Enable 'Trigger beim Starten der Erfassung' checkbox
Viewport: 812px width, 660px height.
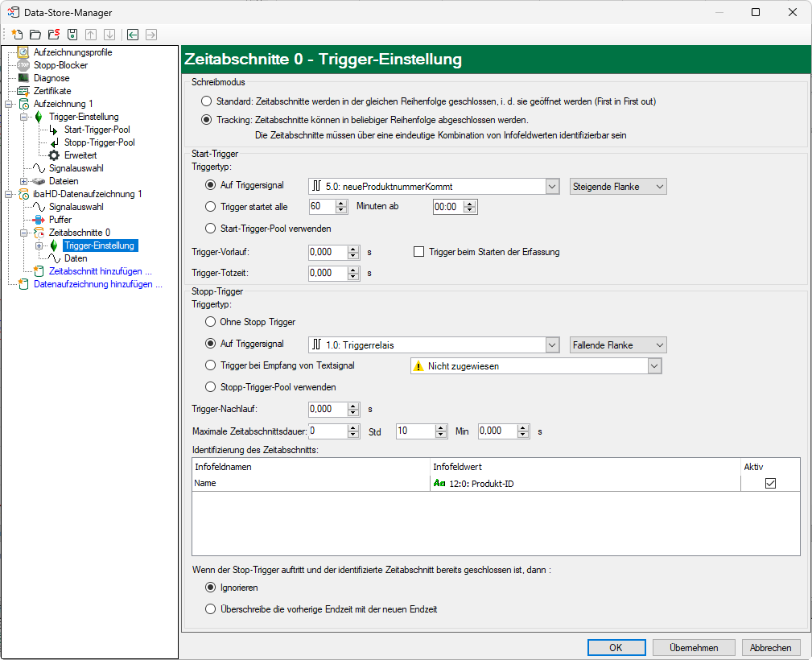point(418,252)
